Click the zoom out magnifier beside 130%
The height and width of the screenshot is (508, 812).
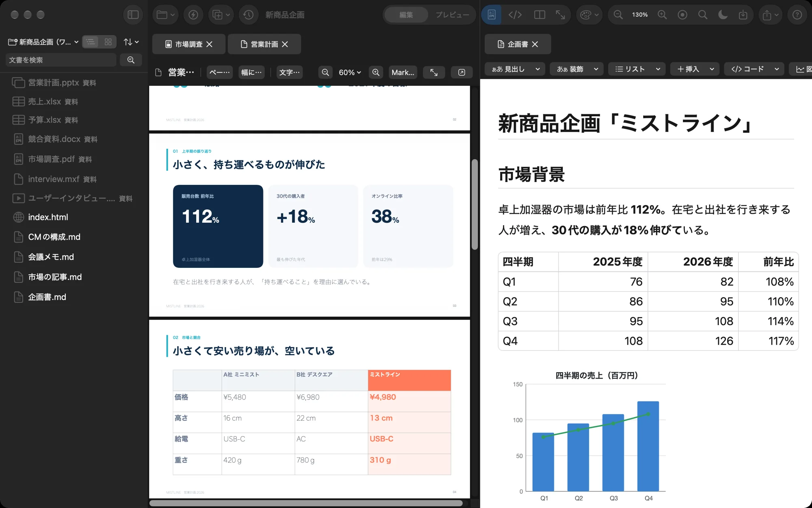(618, 15)
